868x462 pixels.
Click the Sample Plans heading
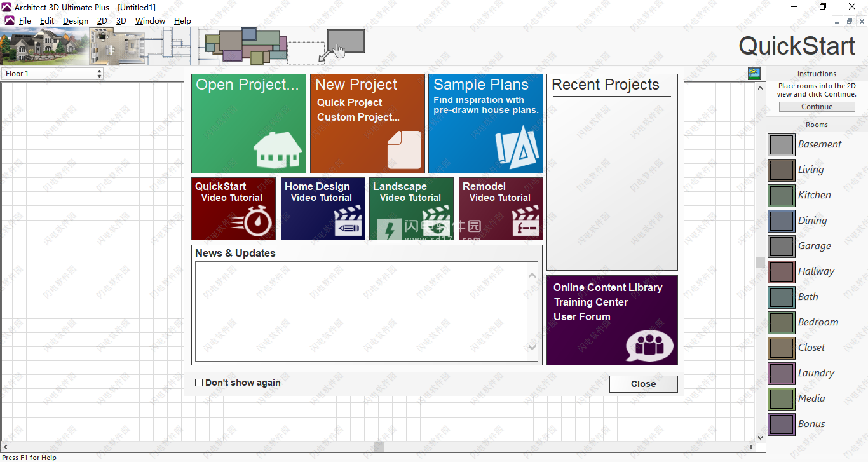pyautogui.click(x=481, y=85)
